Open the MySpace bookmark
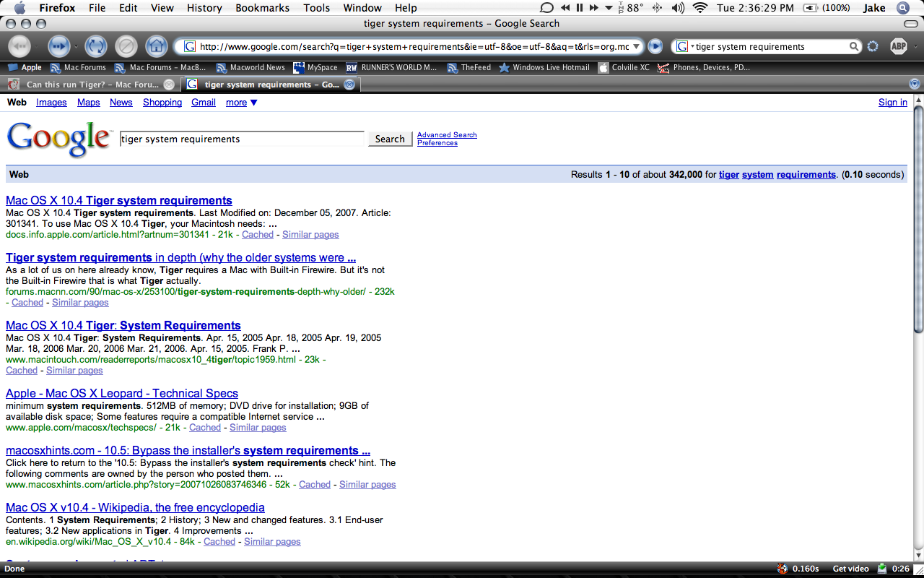The height and width of the screenshot is (578, 924). click(315, 67)
